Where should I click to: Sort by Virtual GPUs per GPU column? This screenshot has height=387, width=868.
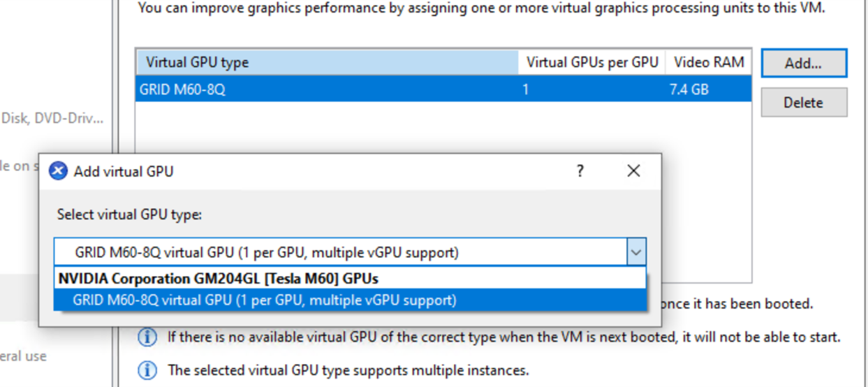coord(592,62)
